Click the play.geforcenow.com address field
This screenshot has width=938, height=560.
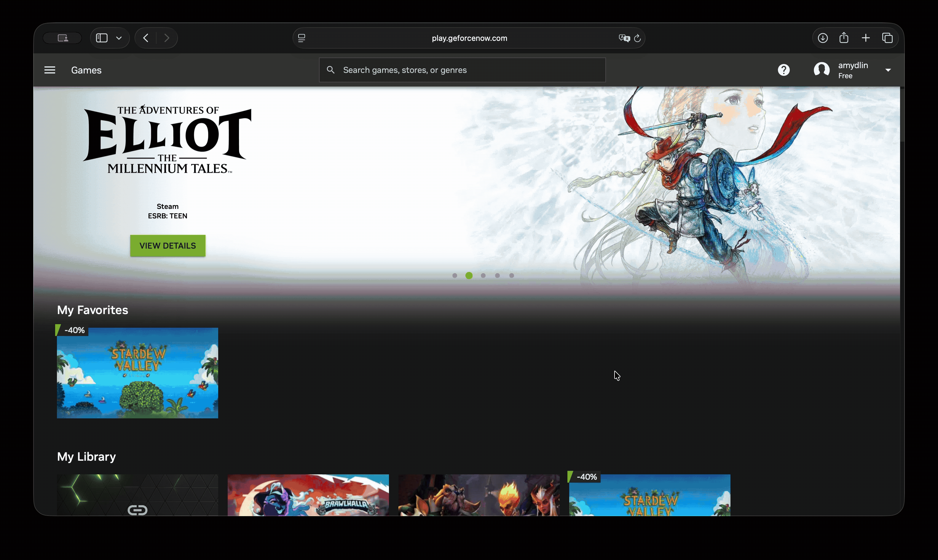coord(469,38)
